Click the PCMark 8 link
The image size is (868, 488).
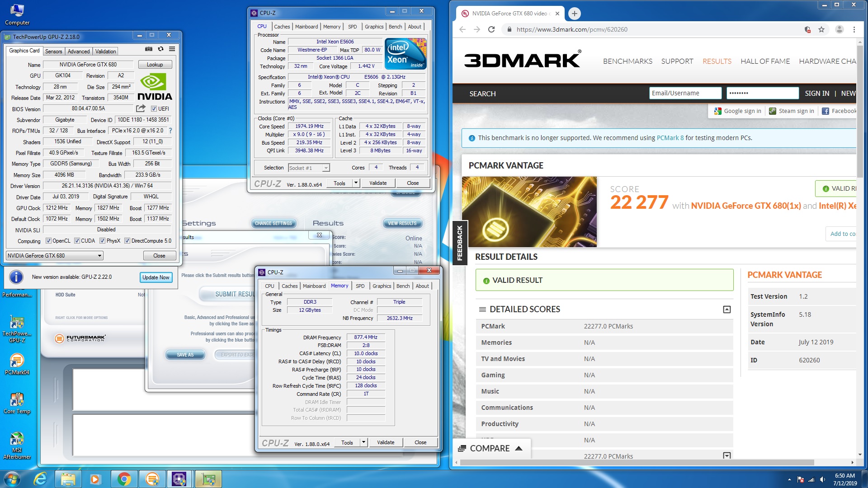[670, 138]
